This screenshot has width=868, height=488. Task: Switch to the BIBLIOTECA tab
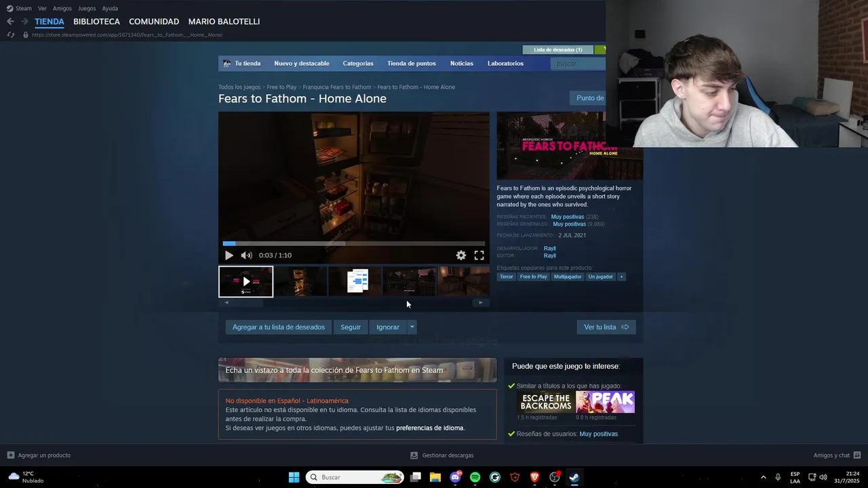pos(96,22)
